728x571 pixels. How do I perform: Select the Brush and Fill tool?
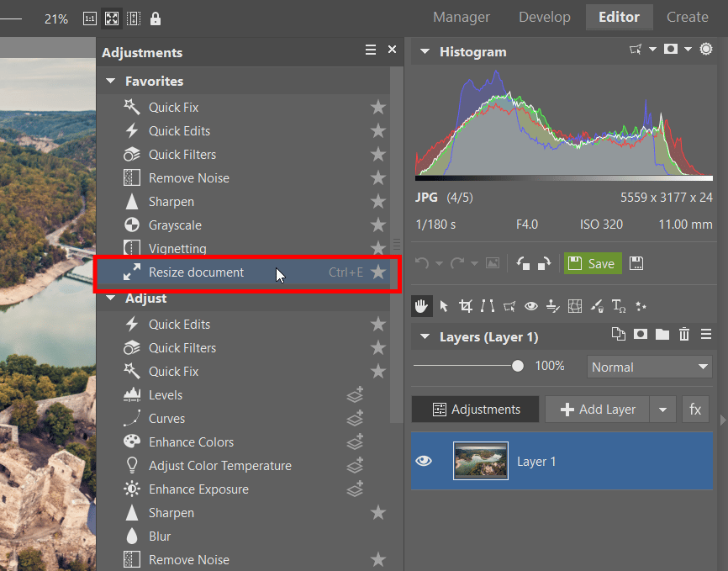click(597, 306)
